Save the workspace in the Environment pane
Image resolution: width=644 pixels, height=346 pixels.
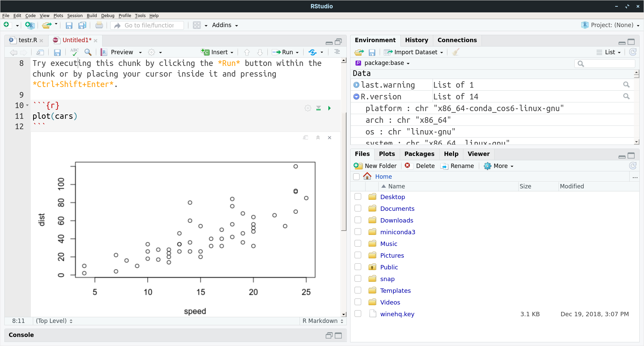click(x=372, y=52)
